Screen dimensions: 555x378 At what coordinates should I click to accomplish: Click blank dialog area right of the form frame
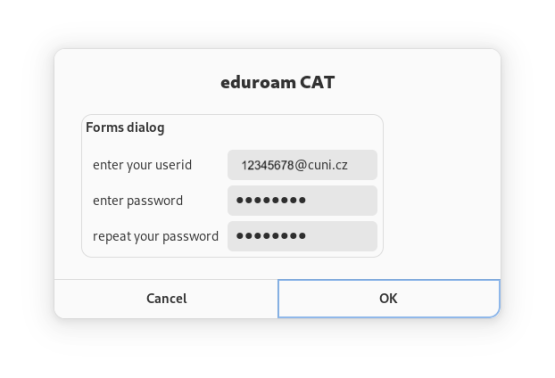(x=442, y=186)
